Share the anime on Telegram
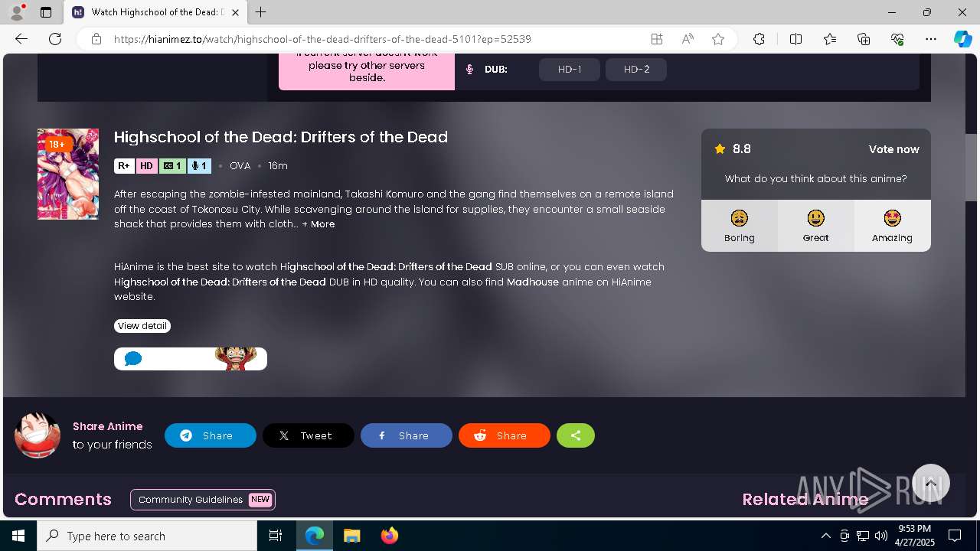Image resolution: width=980 pixels, height=551 pixels. click(211, 435)
